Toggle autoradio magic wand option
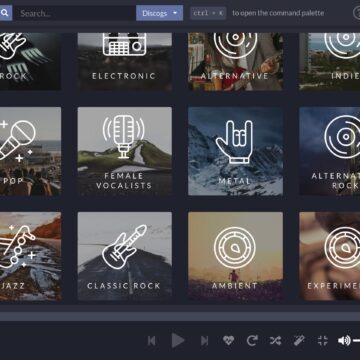 [x=299, y=340]
